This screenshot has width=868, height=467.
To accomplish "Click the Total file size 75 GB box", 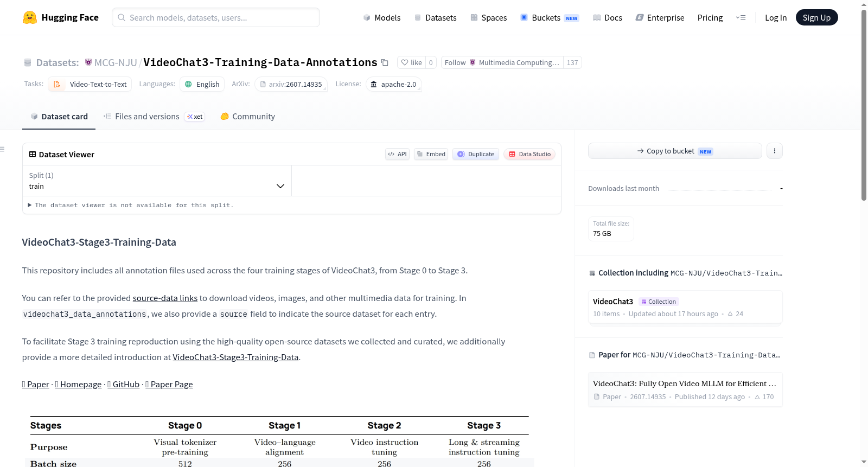I will pos(611,228).
